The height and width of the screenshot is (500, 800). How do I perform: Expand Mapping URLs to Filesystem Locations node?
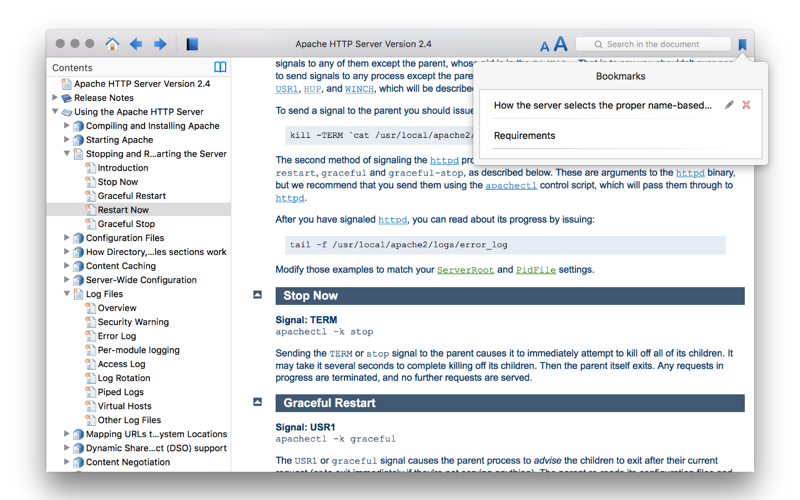coord(67,434)
